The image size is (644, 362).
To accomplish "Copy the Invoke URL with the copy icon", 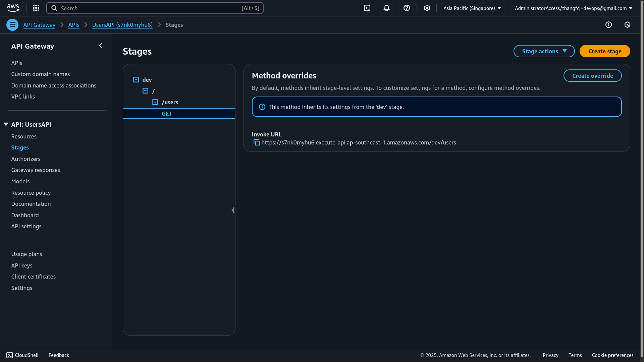I will tap(257, 142).
